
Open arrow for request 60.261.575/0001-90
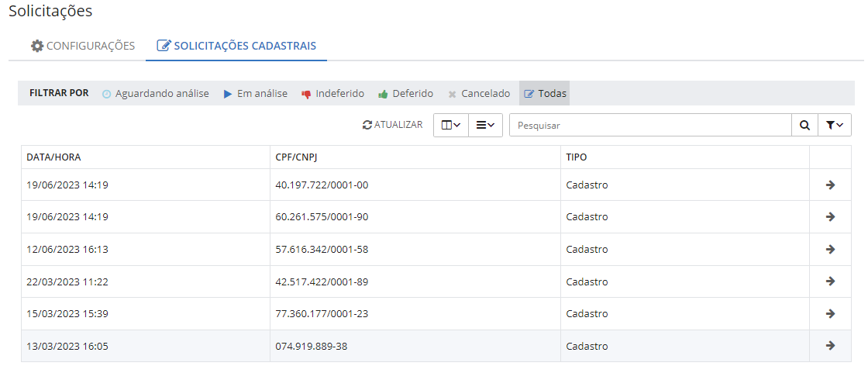pyautogui.click(x=830, y=216)
